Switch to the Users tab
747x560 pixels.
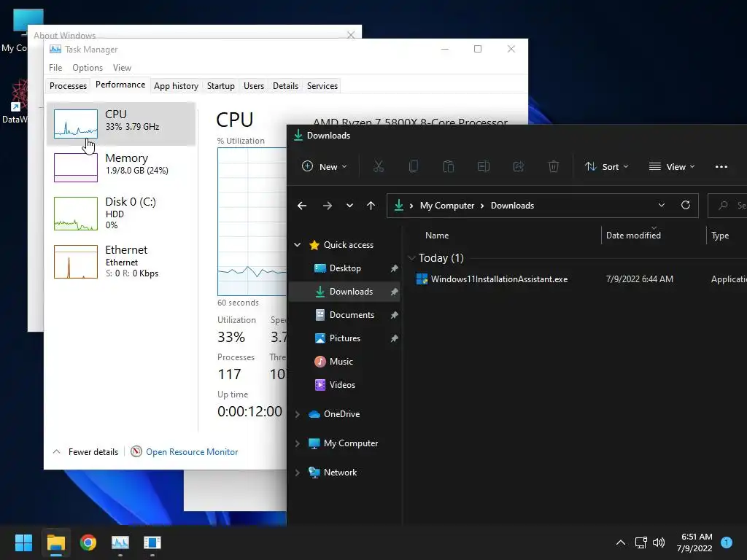coord(253,86)
